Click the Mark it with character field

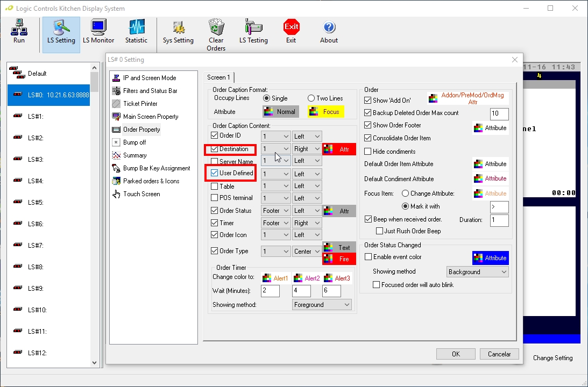[x=499, y=207]
